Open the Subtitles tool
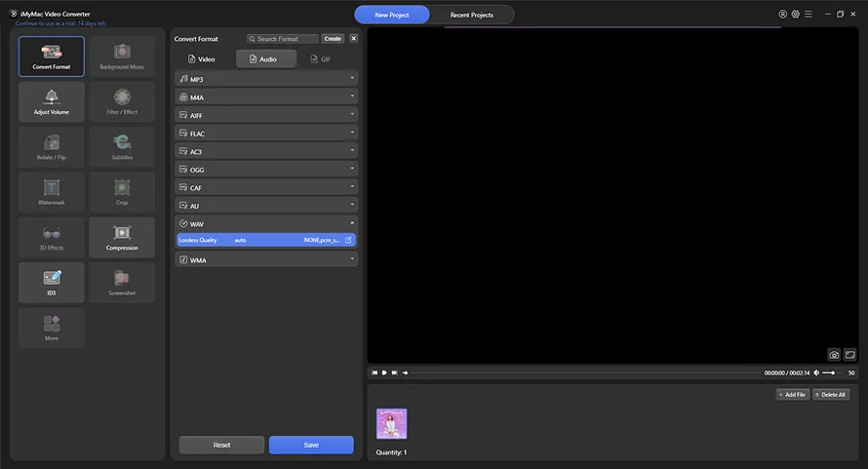Screen dimensions: 868x469 tap(122, 146)
